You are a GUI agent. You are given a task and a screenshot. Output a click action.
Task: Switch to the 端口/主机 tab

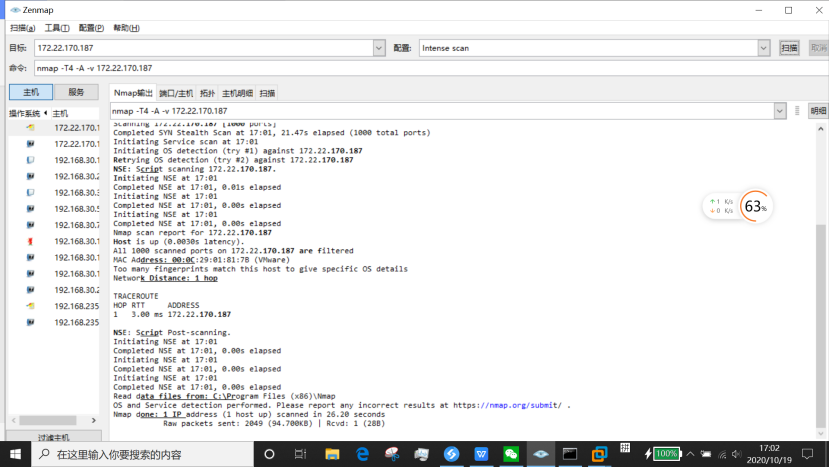point(176,93)
